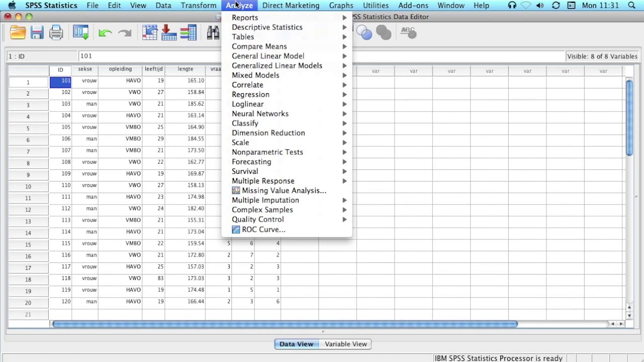Click the Recall recently used dialogs icon
The height and width of the screenshot is (362, 644).
point(80,33)
